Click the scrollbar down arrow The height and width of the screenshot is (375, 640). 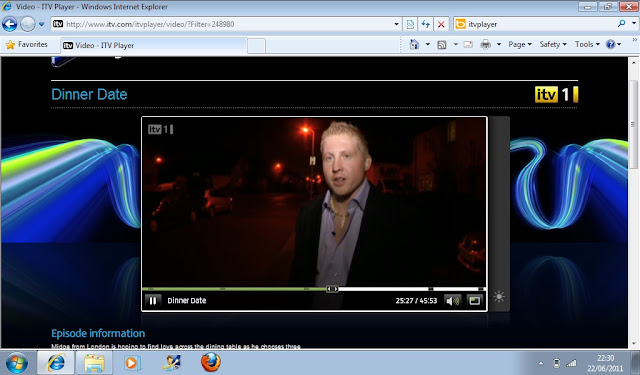pos(633,344)
